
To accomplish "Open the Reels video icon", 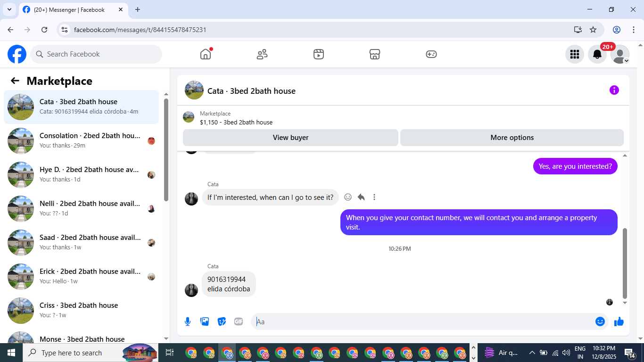I will click(319, 54).
